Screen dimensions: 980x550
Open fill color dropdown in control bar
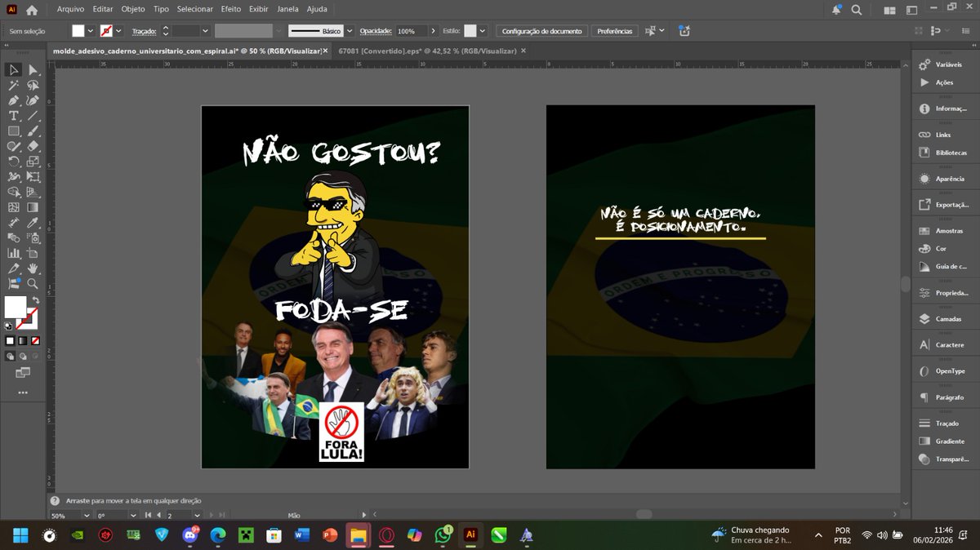(91, 31)
